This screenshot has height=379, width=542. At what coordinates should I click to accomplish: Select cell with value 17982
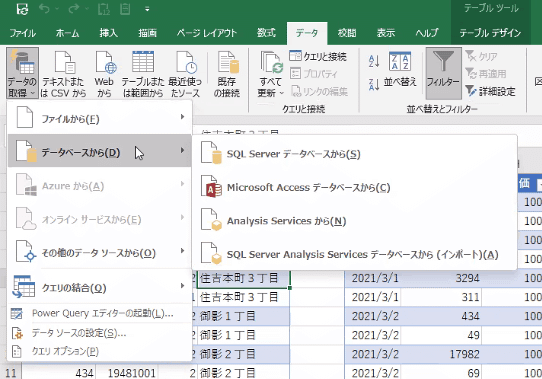(441, 354)
